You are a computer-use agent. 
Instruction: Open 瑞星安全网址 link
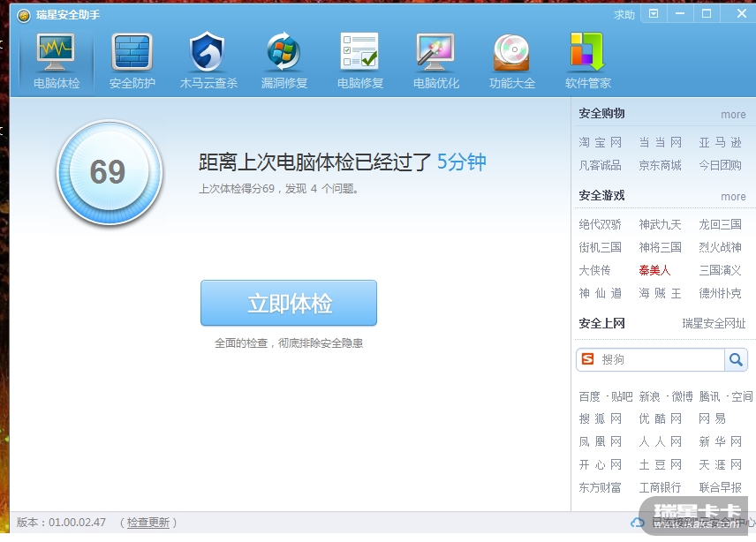point(714,323)
